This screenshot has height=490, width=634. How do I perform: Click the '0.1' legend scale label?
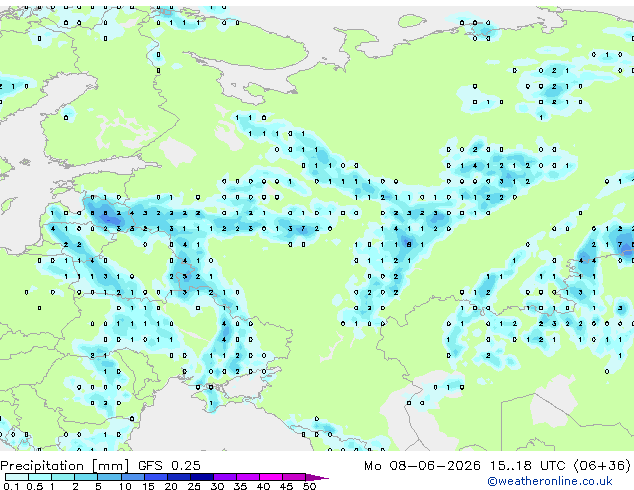(x=11, y=486)
